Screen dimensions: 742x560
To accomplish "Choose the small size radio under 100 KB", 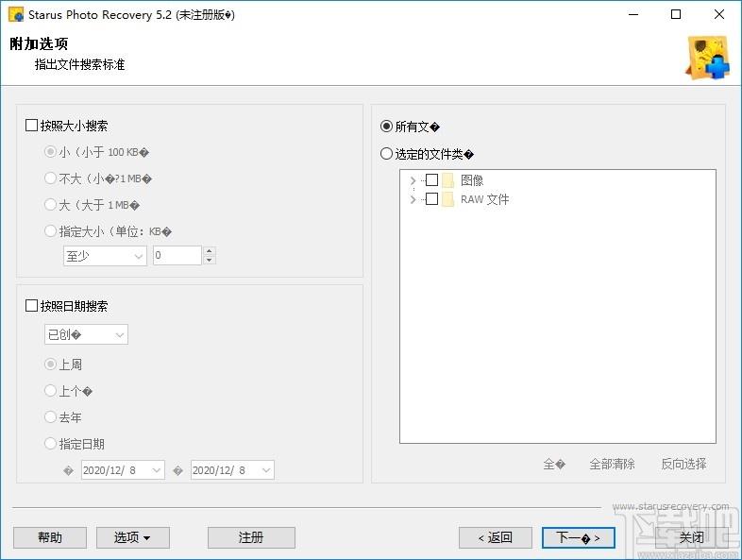I will tap(50, 152).
